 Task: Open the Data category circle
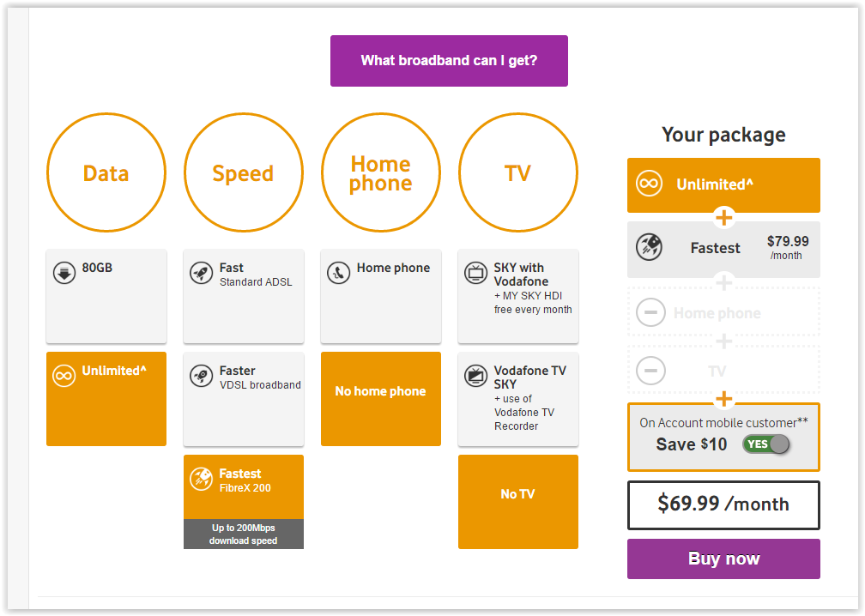pyautogui.click(x=106, y=172)
